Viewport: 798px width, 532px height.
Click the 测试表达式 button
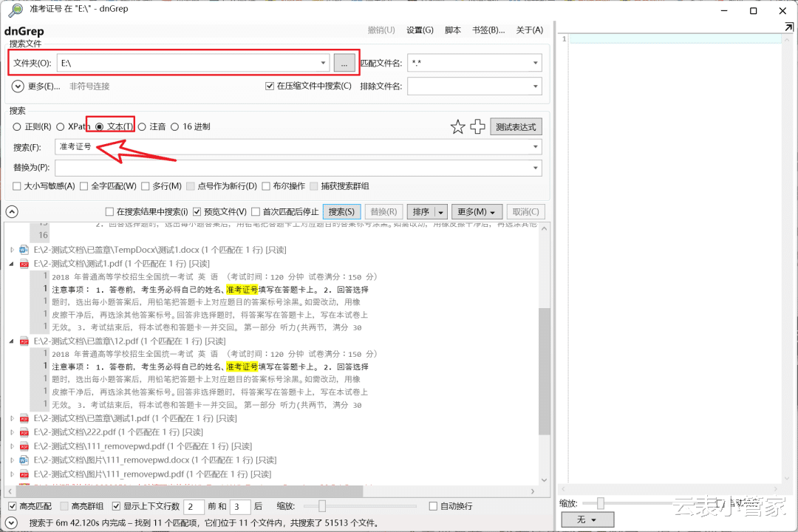tap(516, 127)
